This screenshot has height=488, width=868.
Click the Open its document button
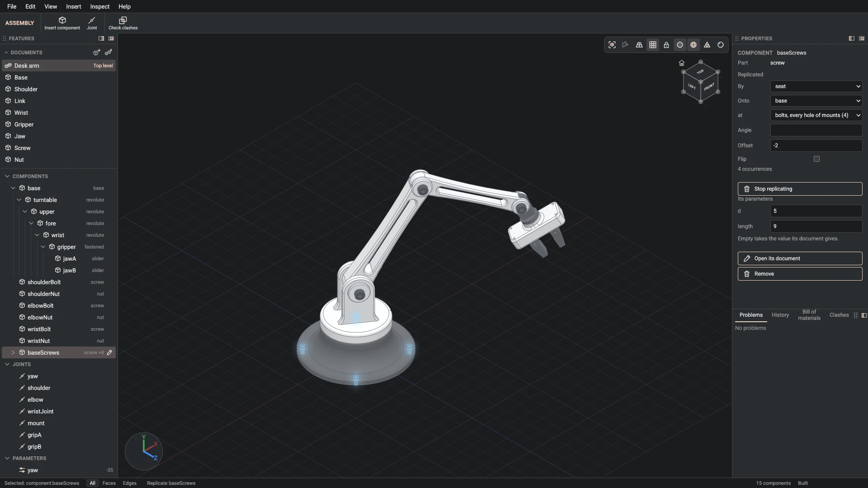point(800,258)
